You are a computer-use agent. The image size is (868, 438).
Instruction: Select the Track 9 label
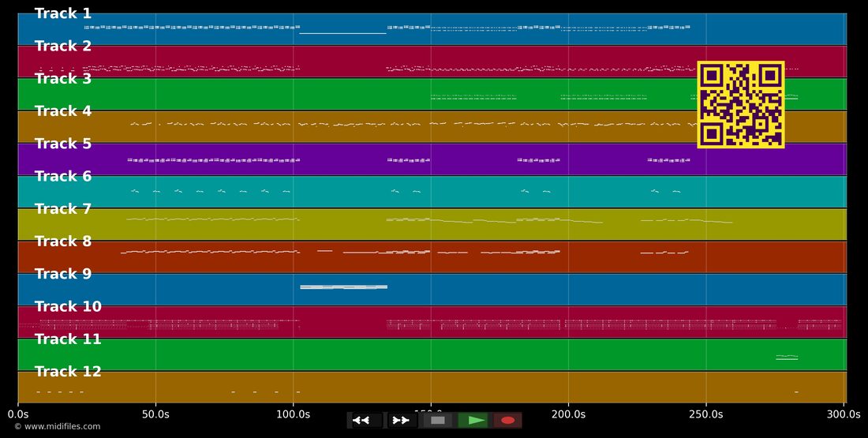click(x=63, y=274)
